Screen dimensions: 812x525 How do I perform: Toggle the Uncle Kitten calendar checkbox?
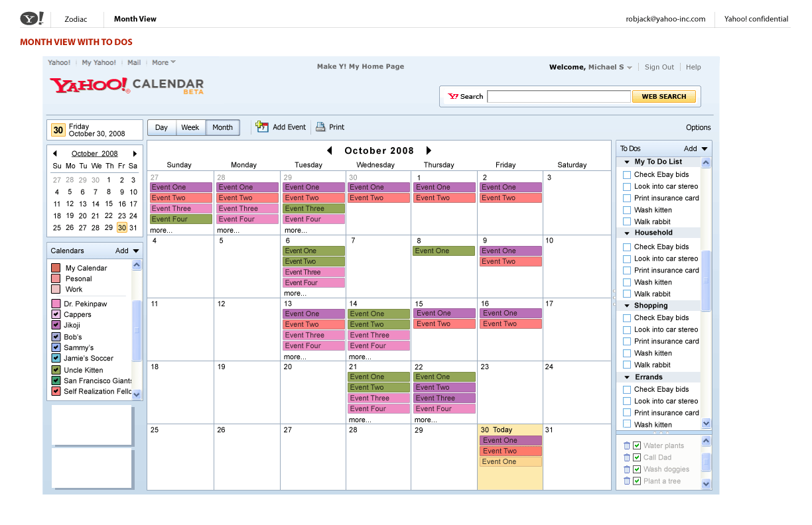click(56, 370)
